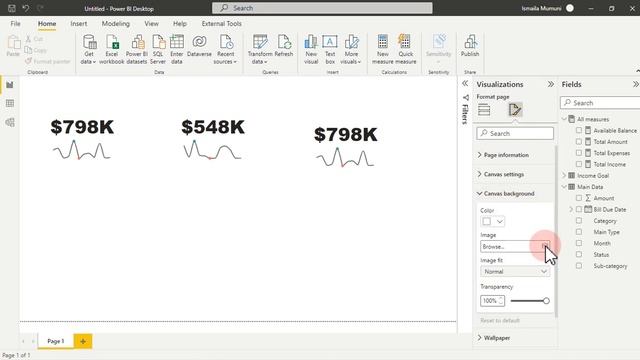Check the Status field
Image resolution: width=640 pixels, height=360 pixels.
pos(579,254)
